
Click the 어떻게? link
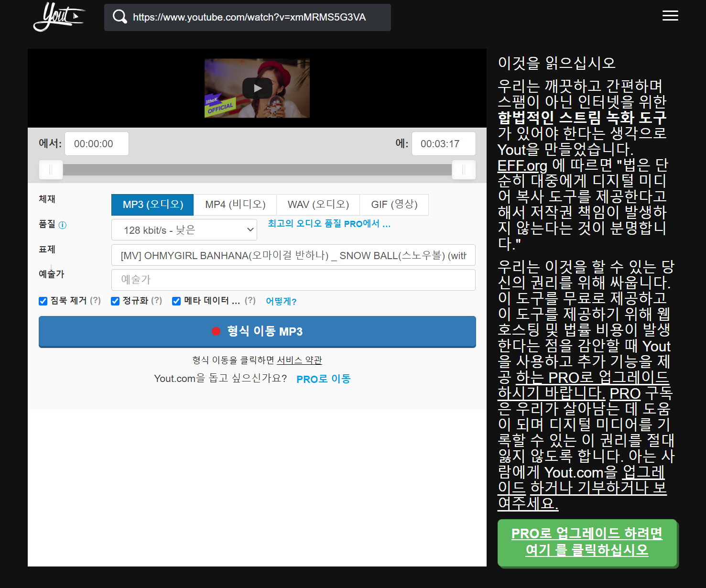pos(281,301)
